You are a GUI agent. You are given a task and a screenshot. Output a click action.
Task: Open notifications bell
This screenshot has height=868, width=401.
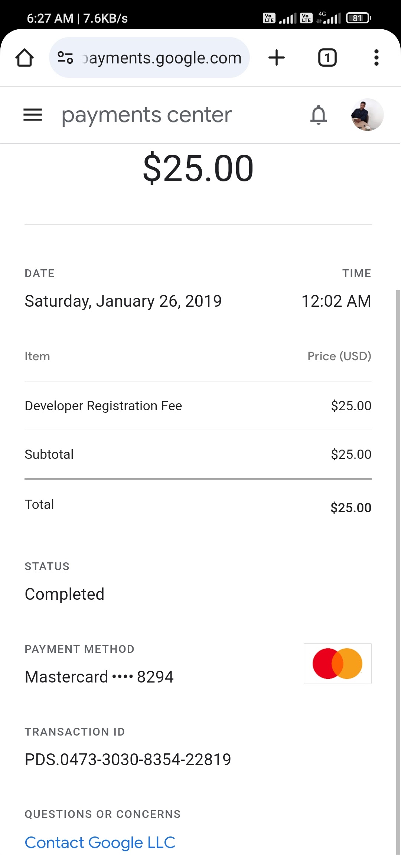318,115
